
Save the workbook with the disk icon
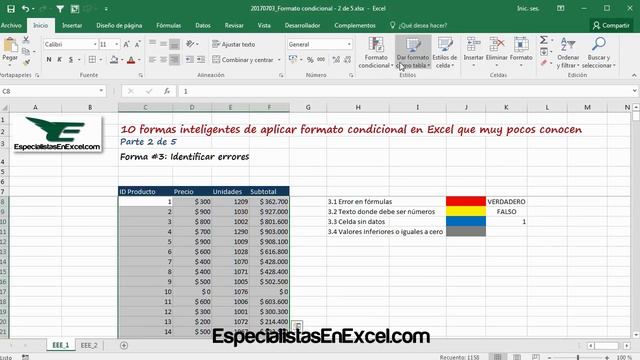click(x=11, y=9)
